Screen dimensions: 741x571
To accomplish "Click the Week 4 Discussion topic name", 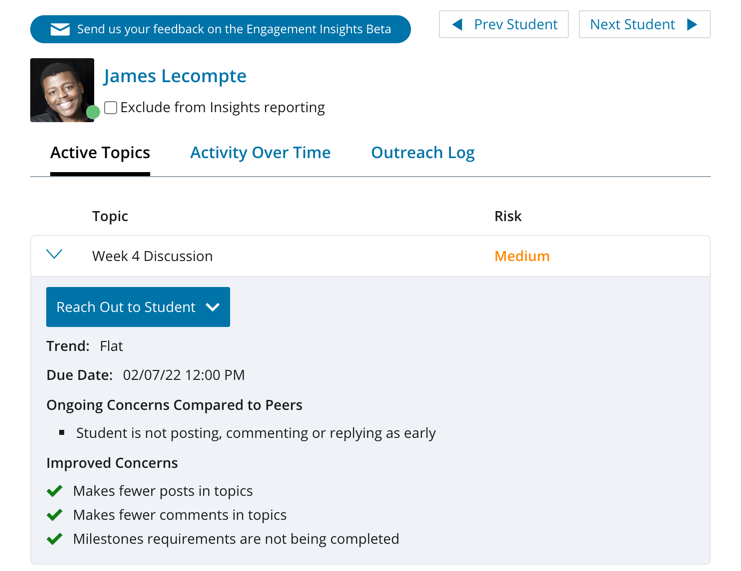I will tap(152, 256).
